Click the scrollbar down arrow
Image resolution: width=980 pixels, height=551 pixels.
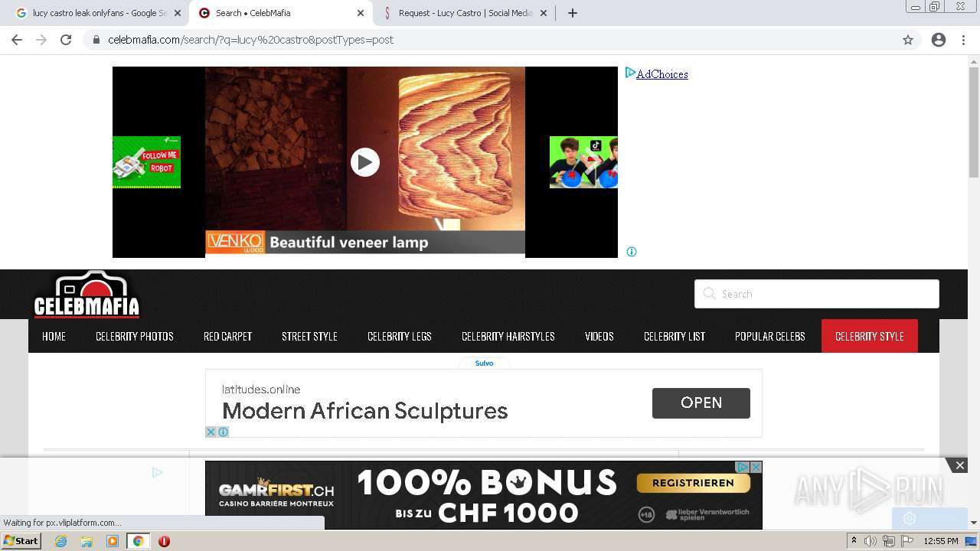(974, 523)
